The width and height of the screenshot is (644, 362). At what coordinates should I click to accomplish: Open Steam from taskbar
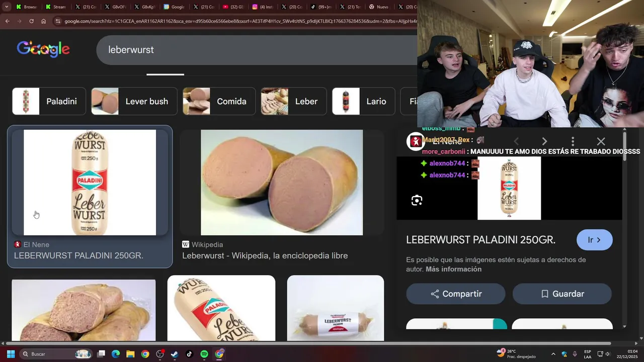pyautogui.click(x=175, y=354)
